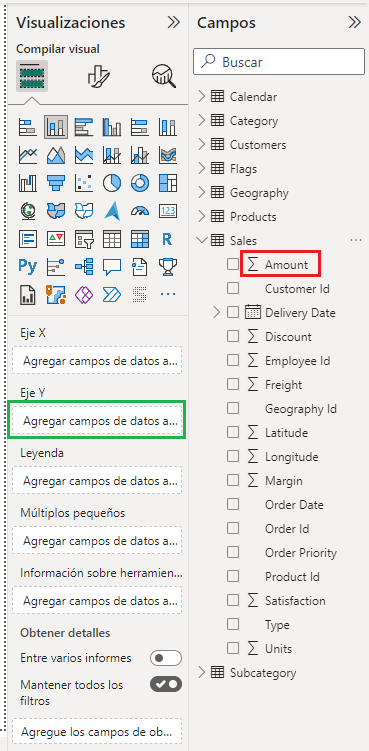Pick the line chart visual

click(x=28, y=155)
